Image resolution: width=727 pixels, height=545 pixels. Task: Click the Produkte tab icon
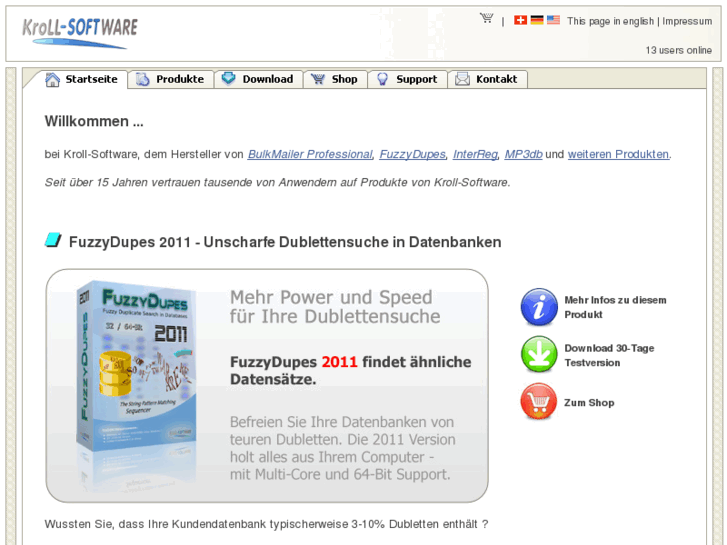(142, 79)
